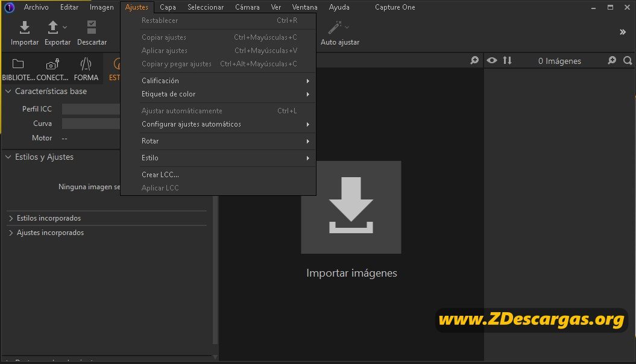Screen dimensions: 636x364
Task: Choose Crear LCC... menu entry
Action: point(218,175)
